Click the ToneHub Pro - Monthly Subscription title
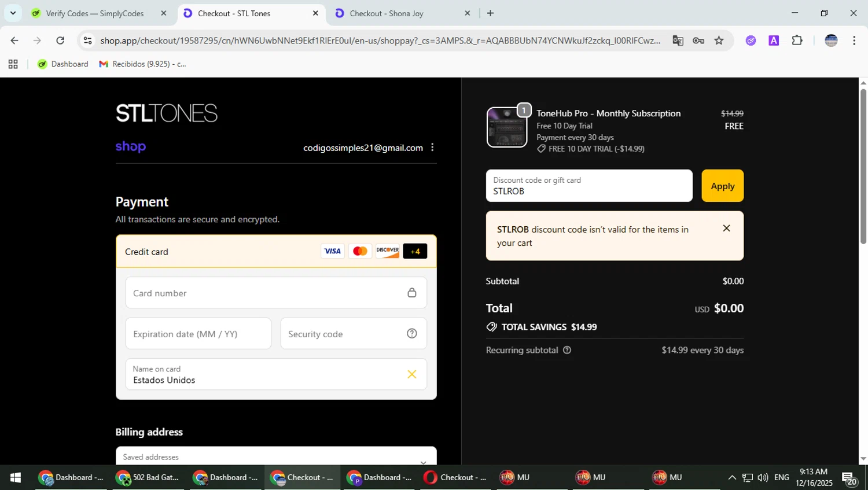The image size is (868, 490). click(608, 113)
